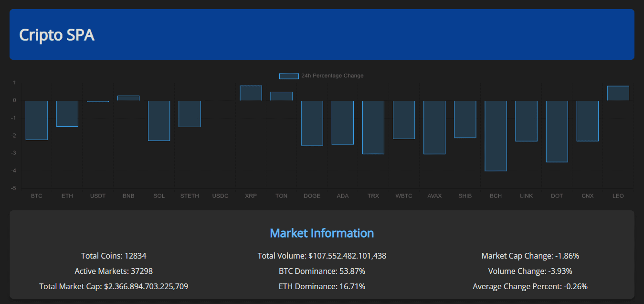
Task: Click the BTC axis label
Action: click(x=36, y=195)
